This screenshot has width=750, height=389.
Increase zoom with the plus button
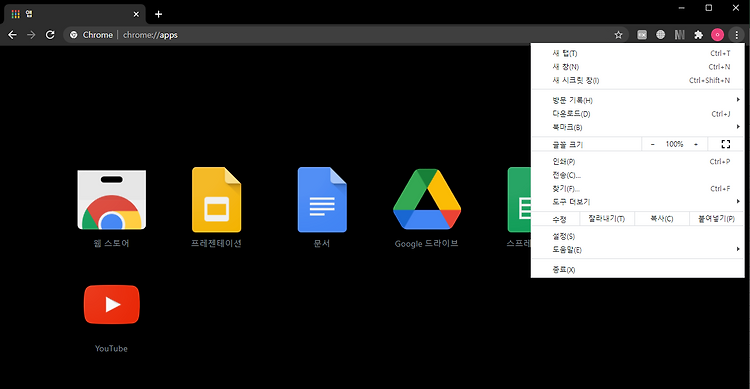696,144
